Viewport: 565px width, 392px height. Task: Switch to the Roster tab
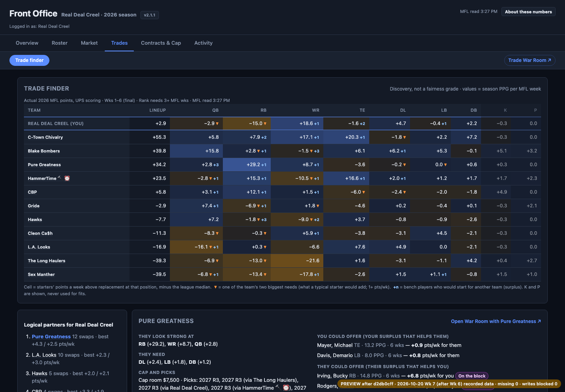60,43
